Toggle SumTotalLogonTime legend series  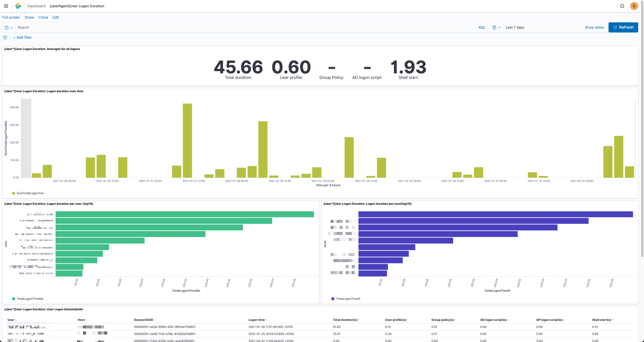[31, 193]
